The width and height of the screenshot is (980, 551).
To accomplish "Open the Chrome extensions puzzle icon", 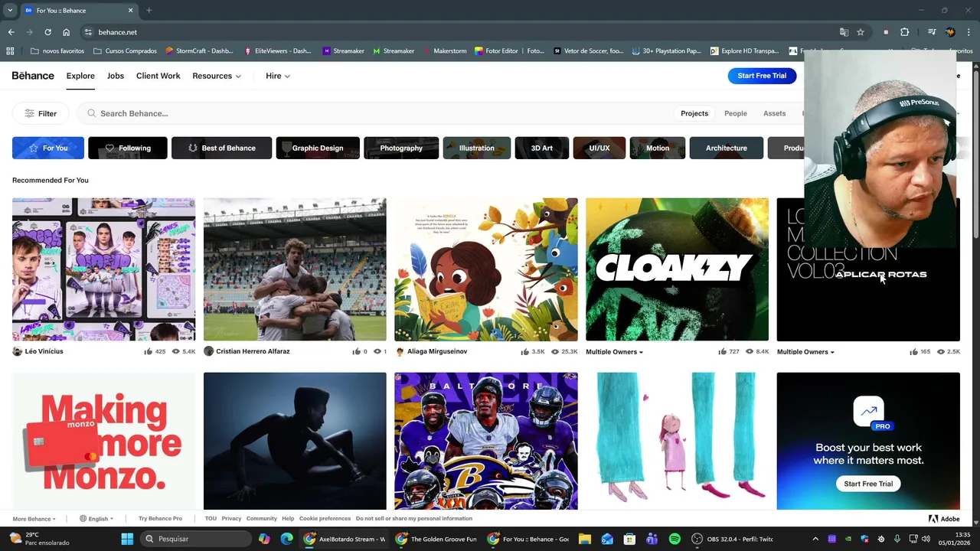I will (x=905, y=32).
